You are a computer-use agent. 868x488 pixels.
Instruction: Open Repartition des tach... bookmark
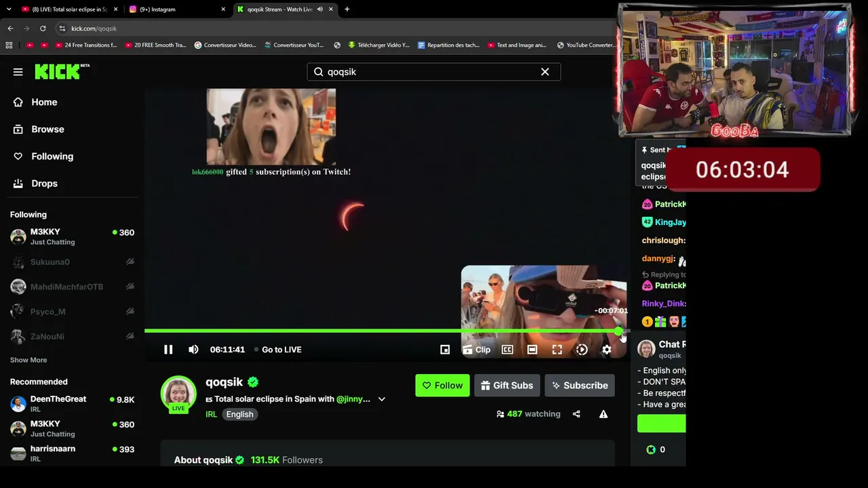(449, 45)
